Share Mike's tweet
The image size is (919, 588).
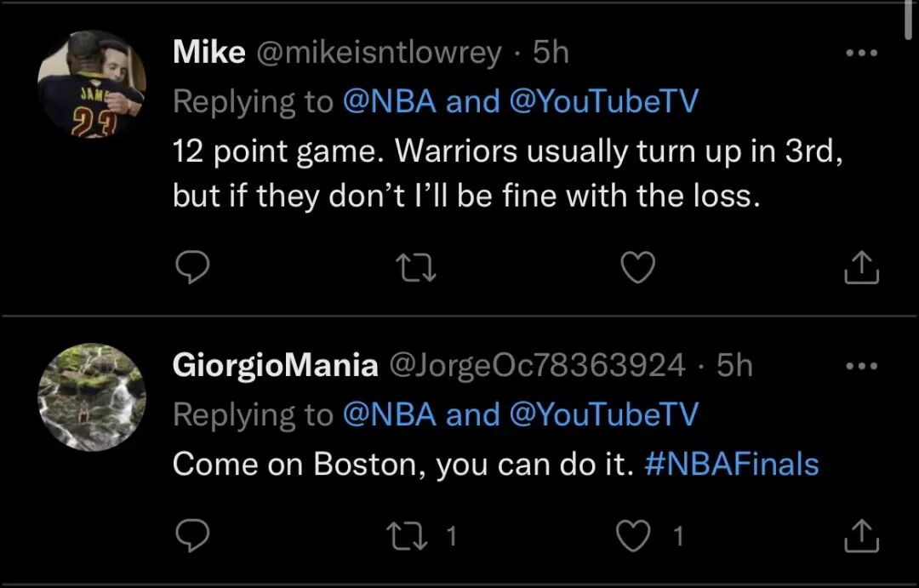coord(860,269)
